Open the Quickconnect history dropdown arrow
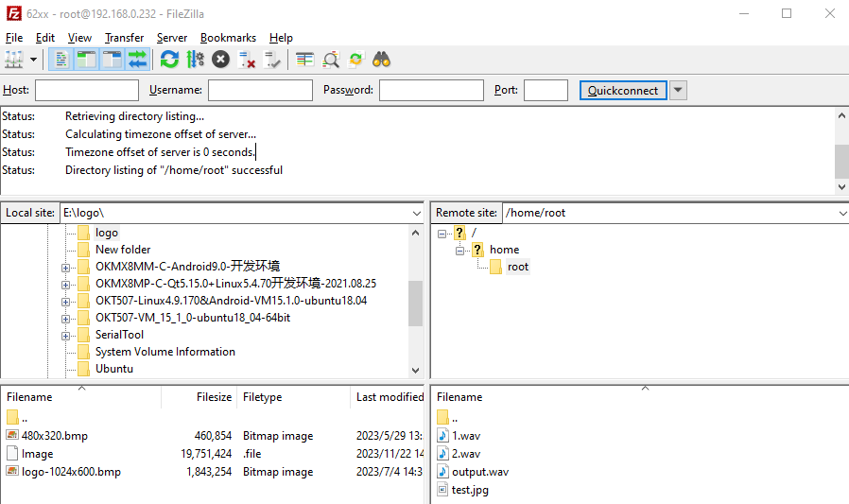849x504 pixels. click(x=678, y=91)
